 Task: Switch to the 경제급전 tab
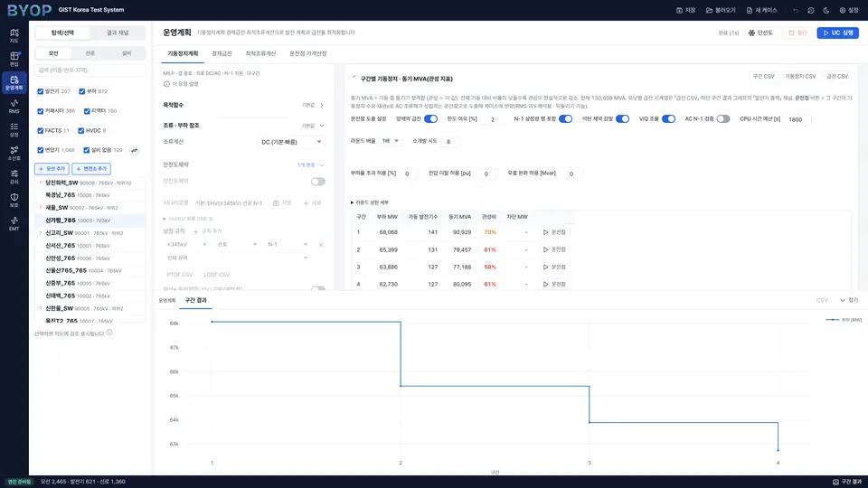click(222, 53)
